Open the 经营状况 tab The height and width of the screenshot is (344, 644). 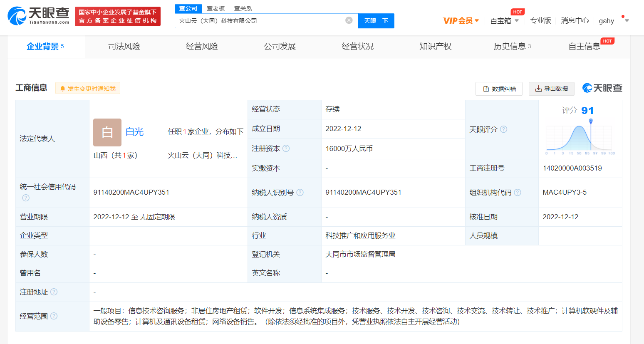[x=357, y=47]
